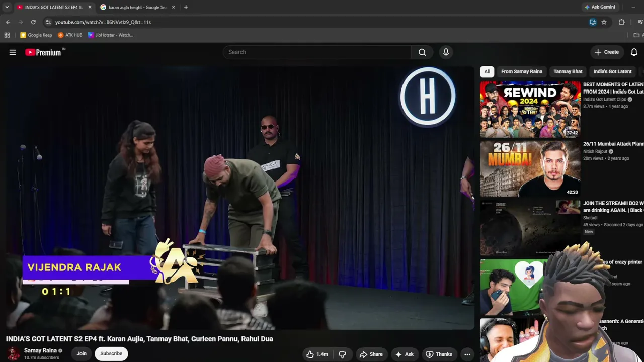Select From Samay Raina filter chip
The height and width of the screenshot is (362, 644).
coord(522,72)
